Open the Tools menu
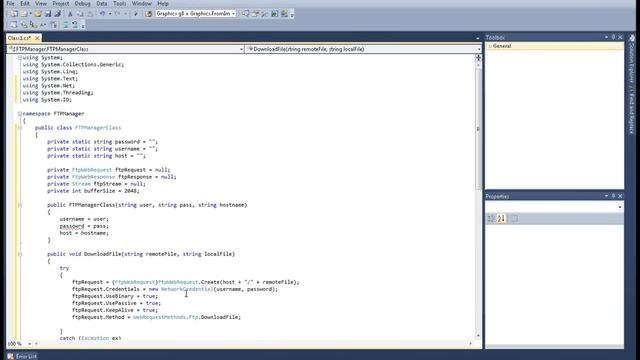 point(120,4)
